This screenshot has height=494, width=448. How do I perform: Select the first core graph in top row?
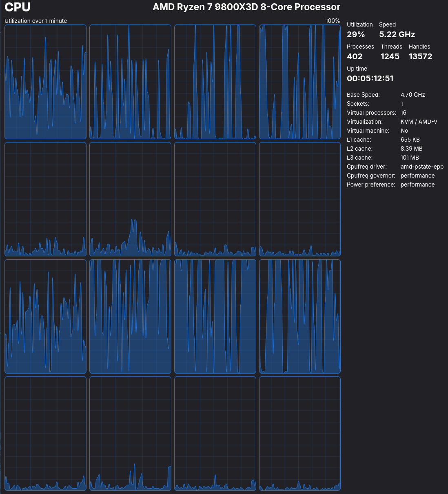point(45,82)
